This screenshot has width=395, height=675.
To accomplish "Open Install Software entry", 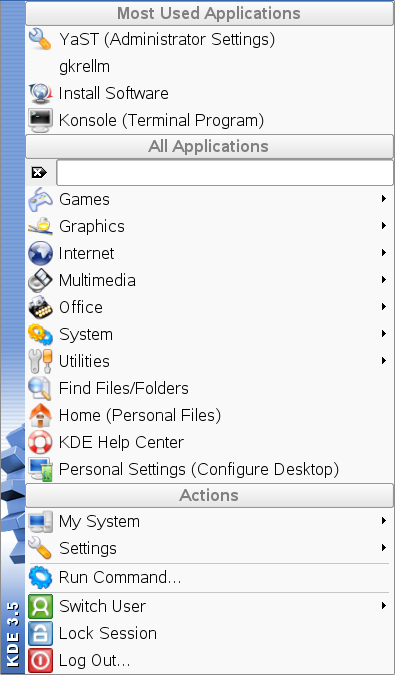I will coord(210,93).
